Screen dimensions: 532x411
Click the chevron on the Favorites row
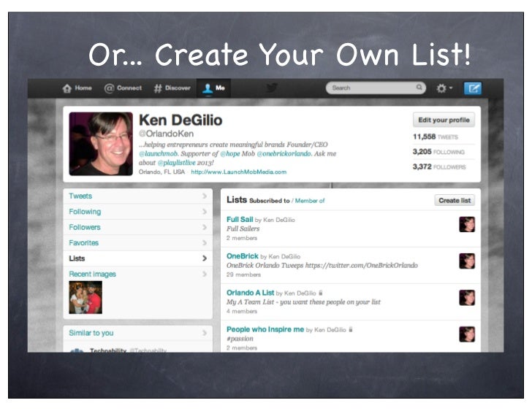pyautogui.click(x=205, y=243)
